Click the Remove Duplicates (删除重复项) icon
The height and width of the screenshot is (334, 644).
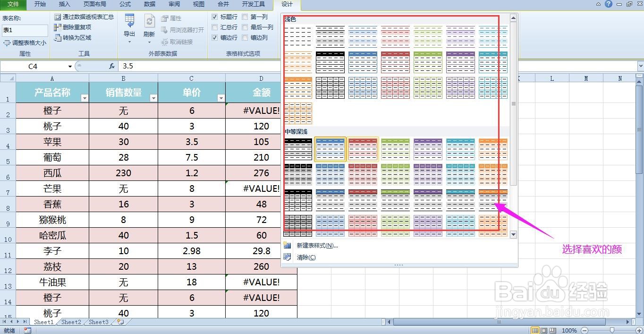(58, 27)
